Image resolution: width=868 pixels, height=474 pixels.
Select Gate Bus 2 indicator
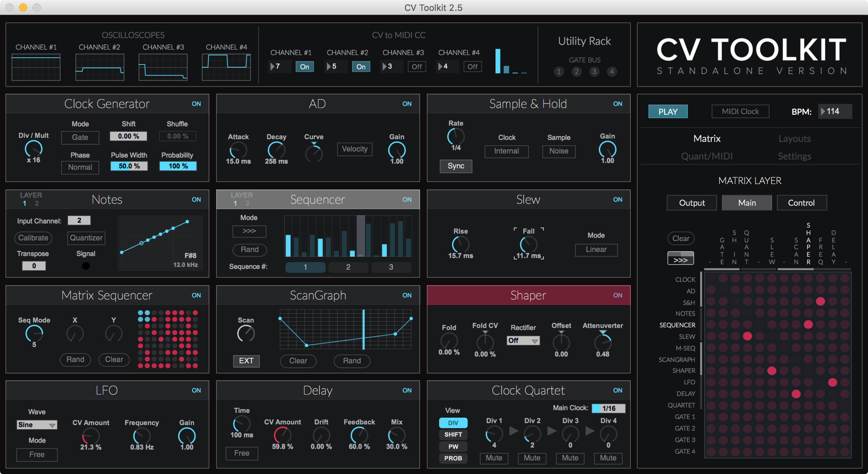(576, 71)
